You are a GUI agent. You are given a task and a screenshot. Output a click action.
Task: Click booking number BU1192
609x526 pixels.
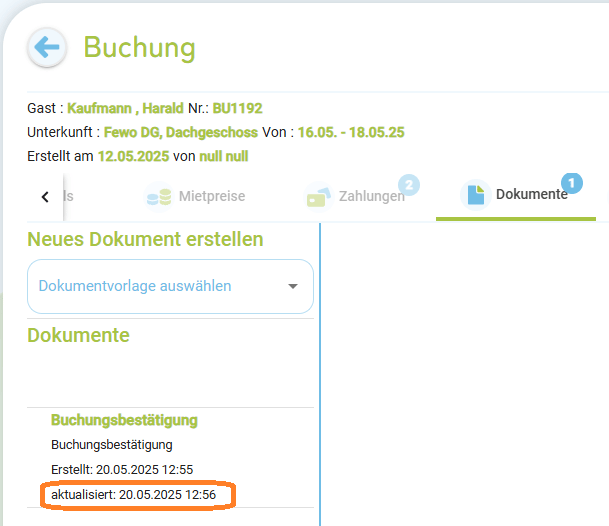[237, 108]
